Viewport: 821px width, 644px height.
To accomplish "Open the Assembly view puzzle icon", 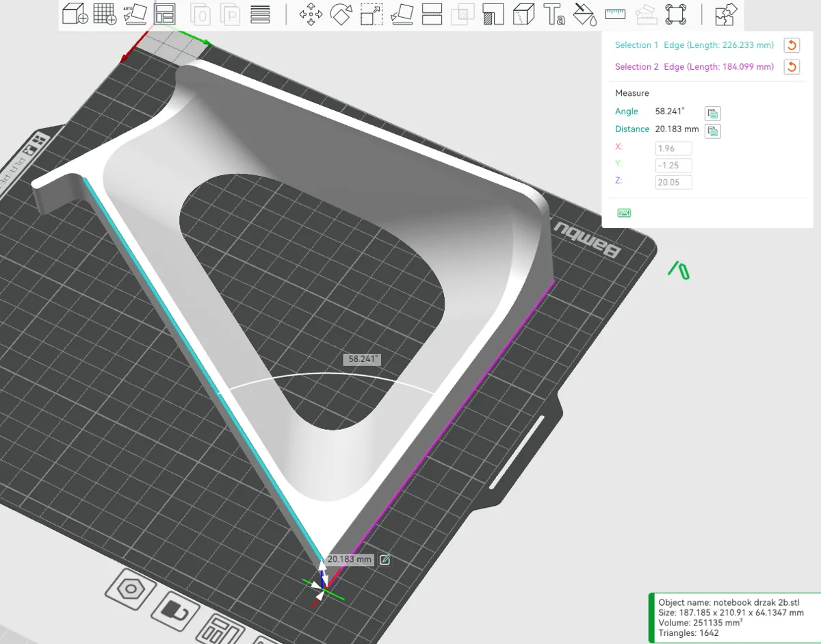I will tap(726, 14).
